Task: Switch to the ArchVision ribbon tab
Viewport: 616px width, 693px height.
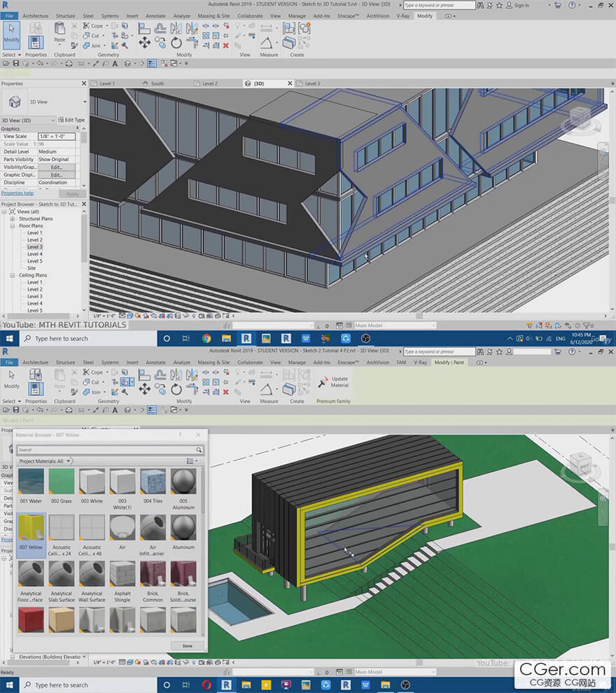Action: click(377, 15)
